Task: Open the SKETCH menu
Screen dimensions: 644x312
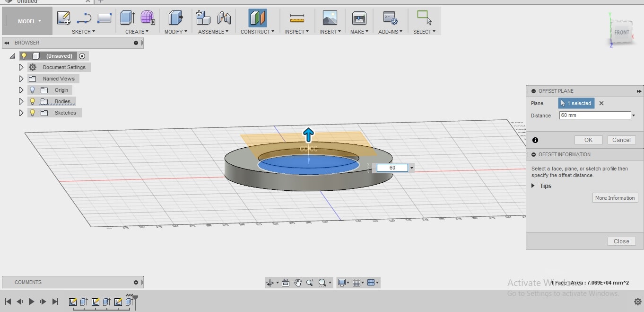Action: coord(83,32)
